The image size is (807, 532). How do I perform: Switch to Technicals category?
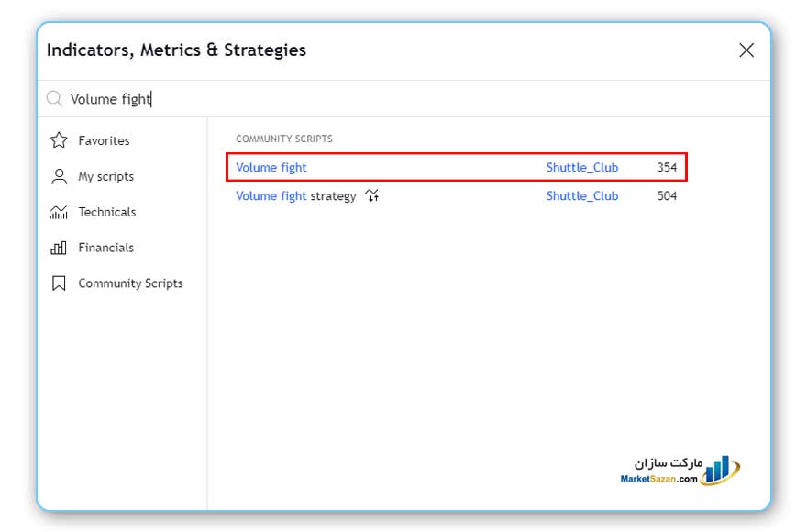pos(106,212)
